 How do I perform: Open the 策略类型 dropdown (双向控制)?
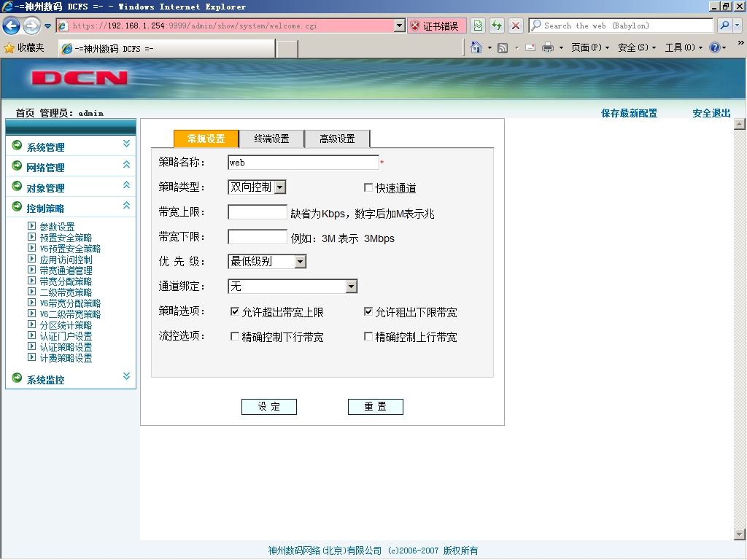(x=257, y=187)
